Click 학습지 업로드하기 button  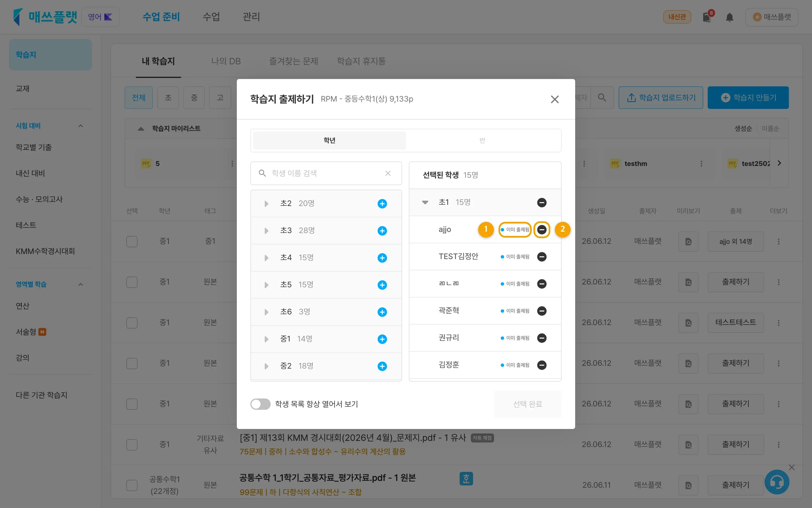click(660, 97)
